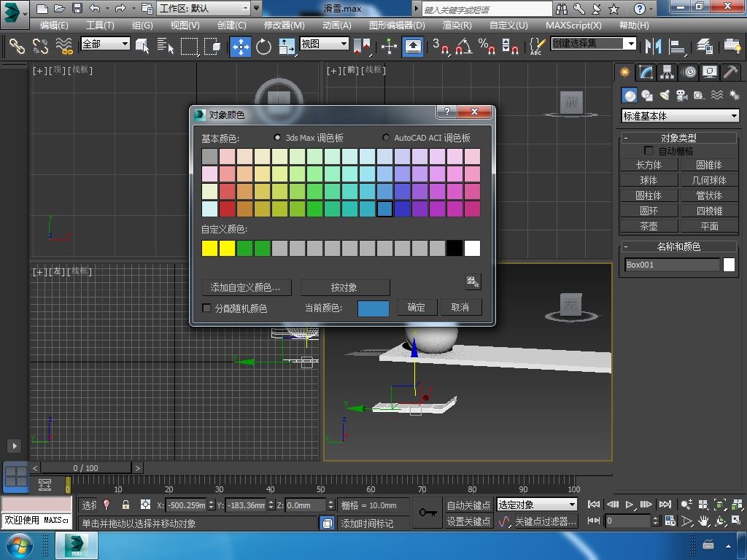Screen dimensions: 747x560
Task: Choose the Select Object arrow tool
Action: [142, 46]
